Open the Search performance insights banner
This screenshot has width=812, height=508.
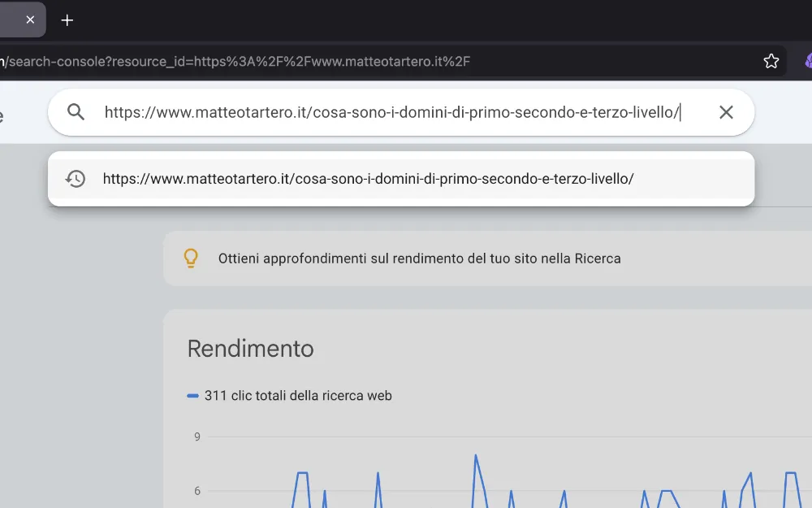419,258
